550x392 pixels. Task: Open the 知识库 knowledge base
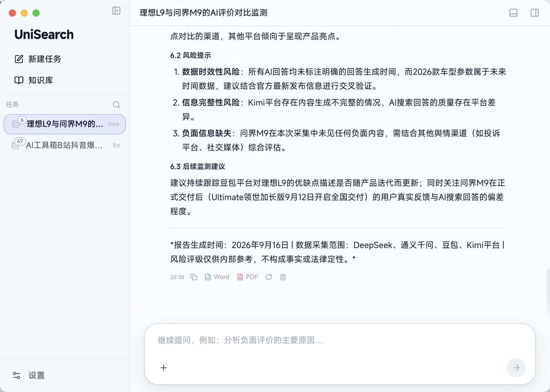coord(34,80)
